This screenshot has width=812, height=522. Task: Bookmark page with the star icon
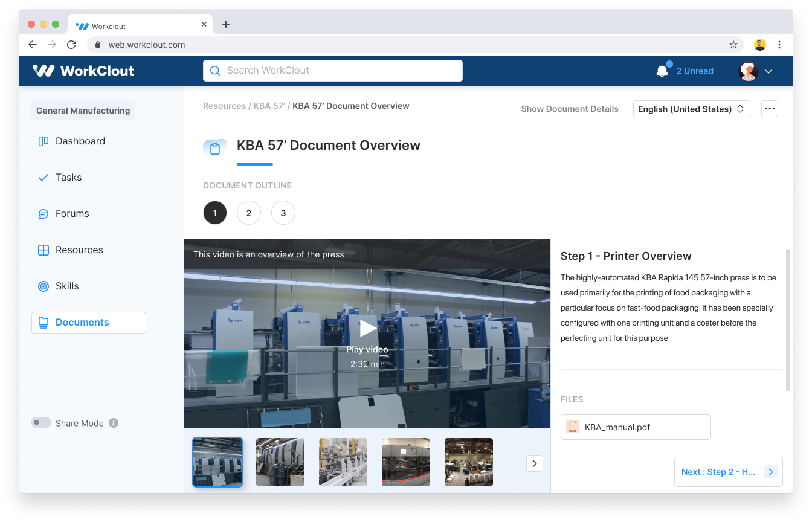tap(733, 45)
